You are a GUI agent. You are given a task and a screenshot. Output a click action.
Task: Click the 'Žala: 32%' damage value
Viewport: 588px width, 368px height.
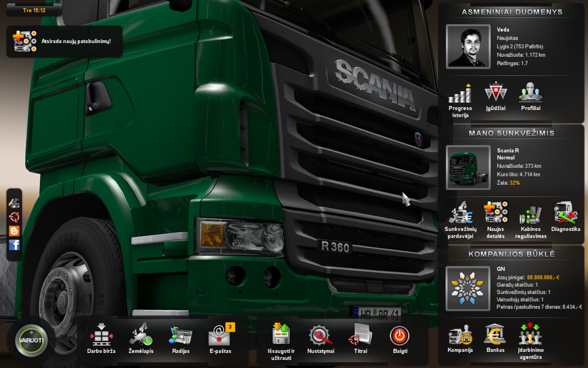coord(508,183)
